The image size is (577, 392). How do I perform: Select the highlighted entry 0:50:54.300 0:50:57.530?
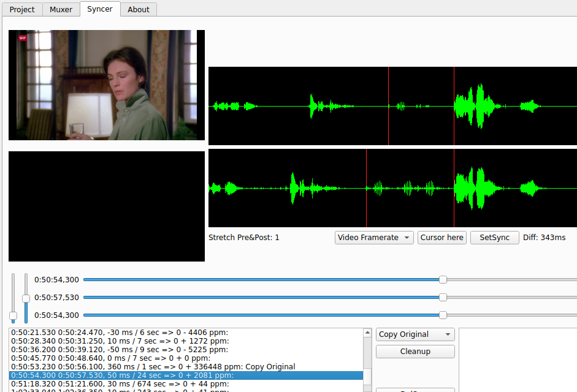(186, 375)
